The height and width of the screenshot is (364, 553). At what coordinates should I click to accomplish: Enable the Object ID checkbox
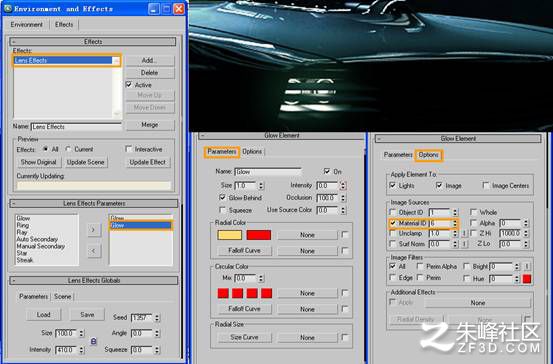393,212
